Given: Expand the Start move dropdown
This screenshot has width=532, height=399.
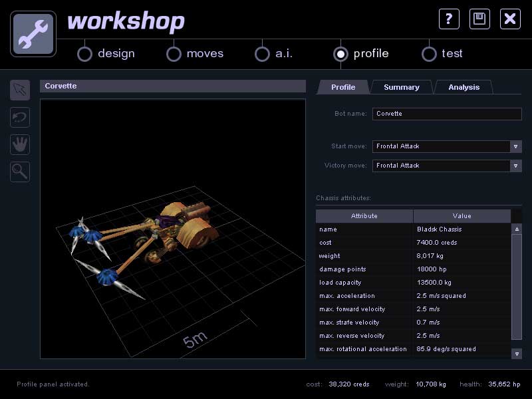Looking at the screenshot, I should (515, 146).
